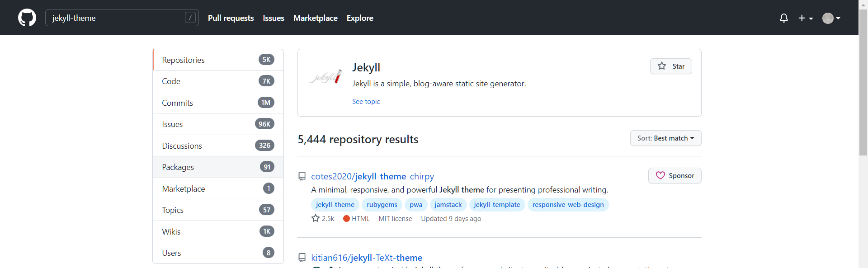Select the Code results filter
Screen dimensions: 868x268
[x=218, y=81]
